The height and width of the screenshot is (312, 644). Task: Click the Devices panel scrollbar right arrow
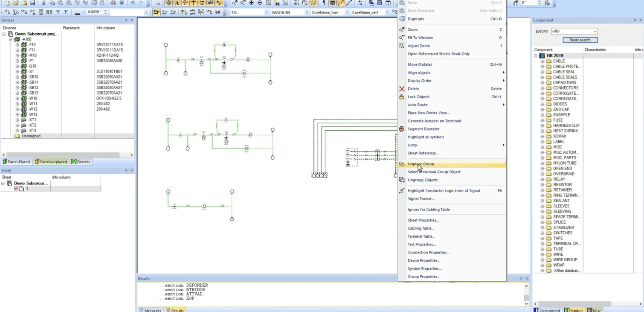tap(132, 155)
